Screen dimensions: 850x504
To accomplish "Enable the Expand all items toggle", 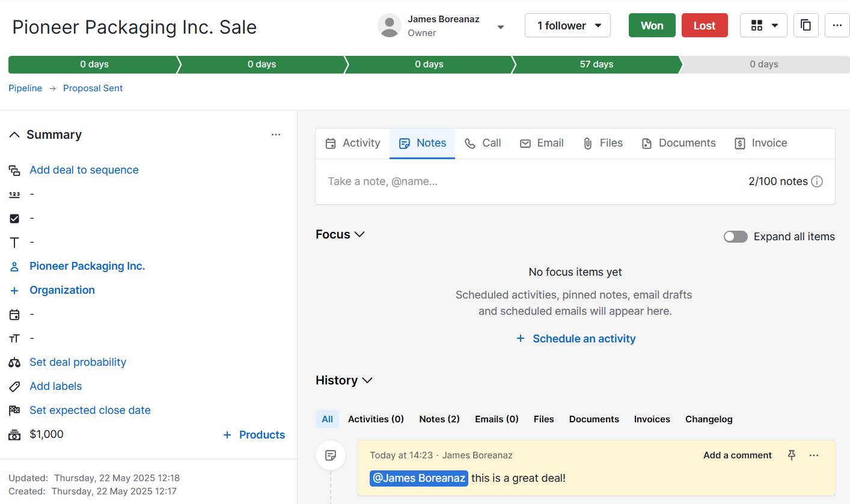I will [735, 237].
